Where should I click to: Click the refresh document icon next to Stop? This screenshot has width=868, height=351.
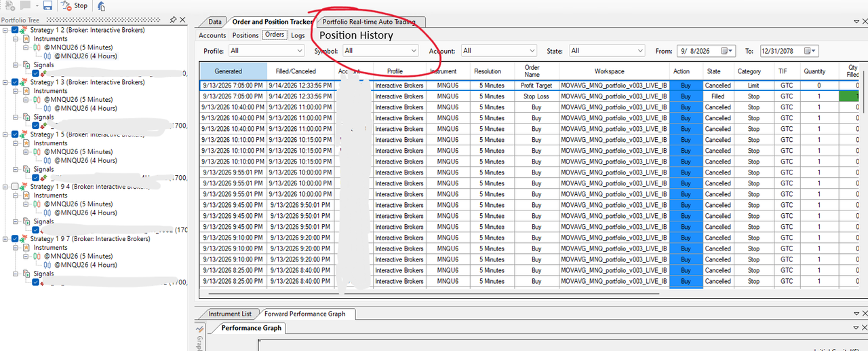click(x=102, y=5)
